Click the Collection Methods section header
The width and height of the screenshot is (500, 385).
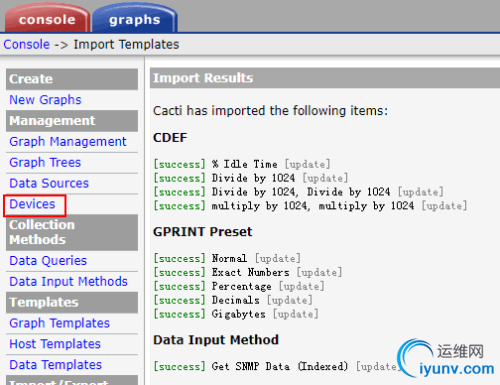click(72, 232)
